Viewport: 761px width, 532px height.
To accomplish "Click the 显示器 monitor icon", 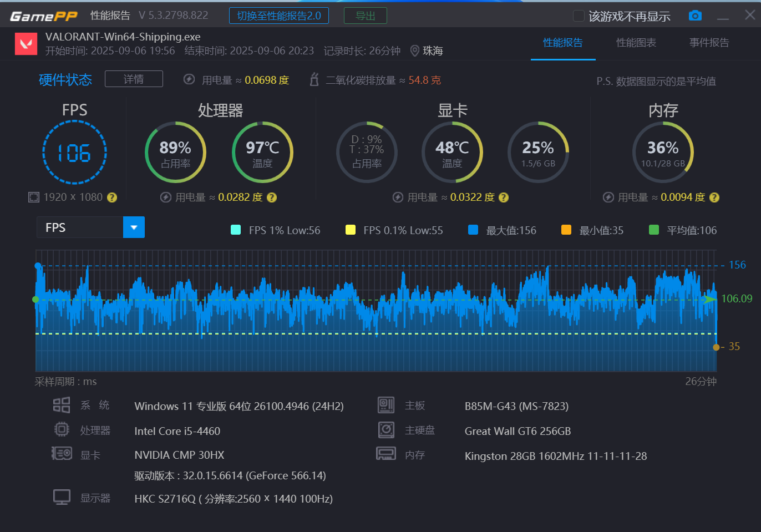I will 62,497.
